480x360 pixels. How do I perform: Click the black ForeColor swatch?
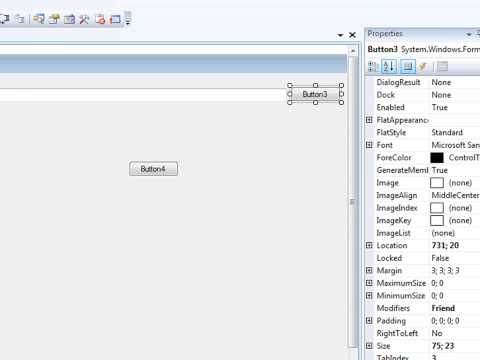437,157
